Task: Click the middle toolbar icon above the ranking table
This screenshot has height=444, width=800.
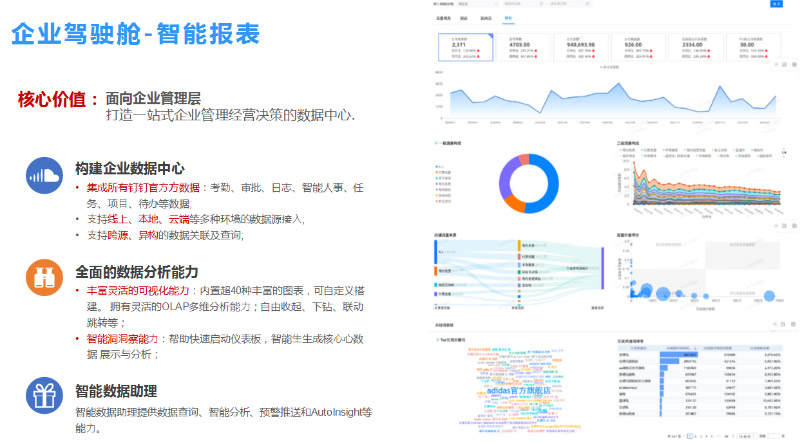Action: 783,324
